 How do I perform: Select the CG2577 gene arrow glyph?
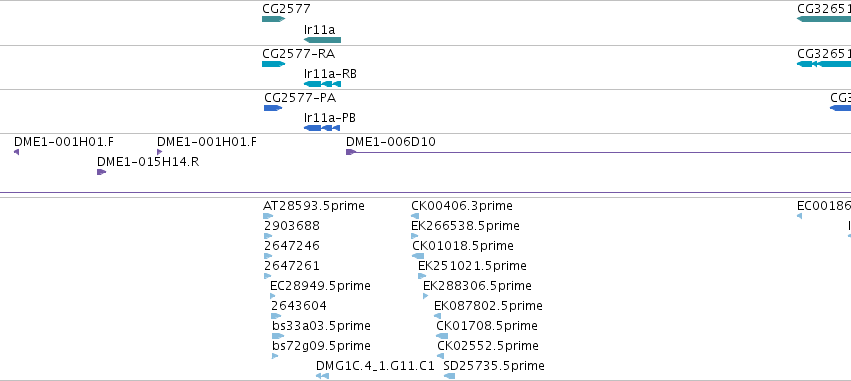[274, 19]
